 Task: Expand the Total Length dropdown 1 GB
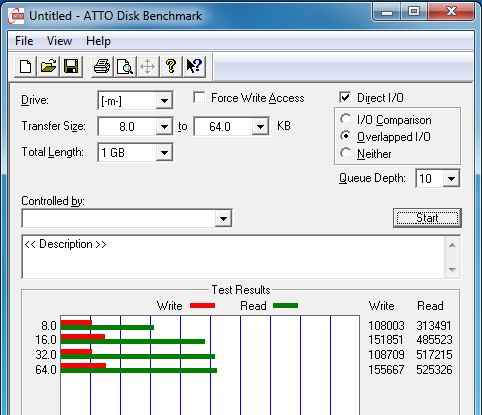point(164,153)
